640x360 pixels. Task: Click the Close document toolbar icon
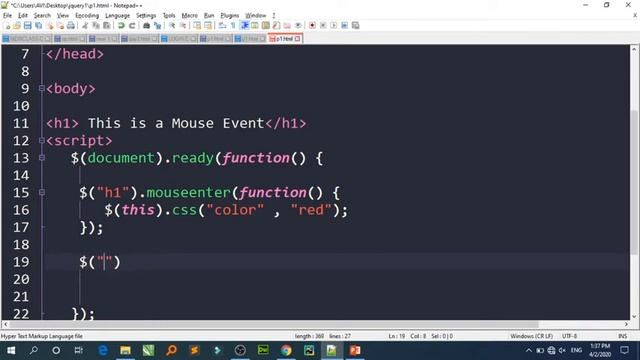(50, 25)
